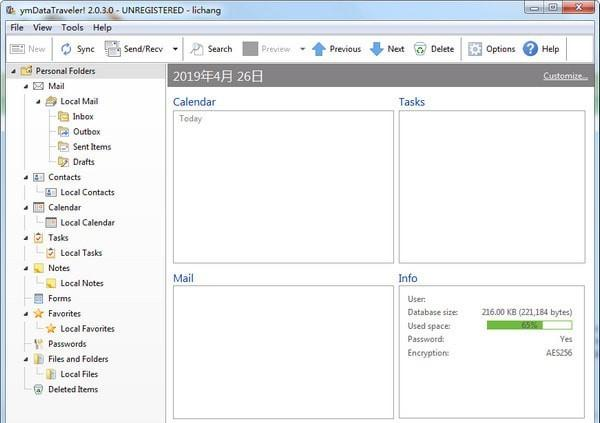Click the Local Tasks clipboard icon
This screenshot has height=423, width=600.
pyautogui.click(x=51, y=253)
